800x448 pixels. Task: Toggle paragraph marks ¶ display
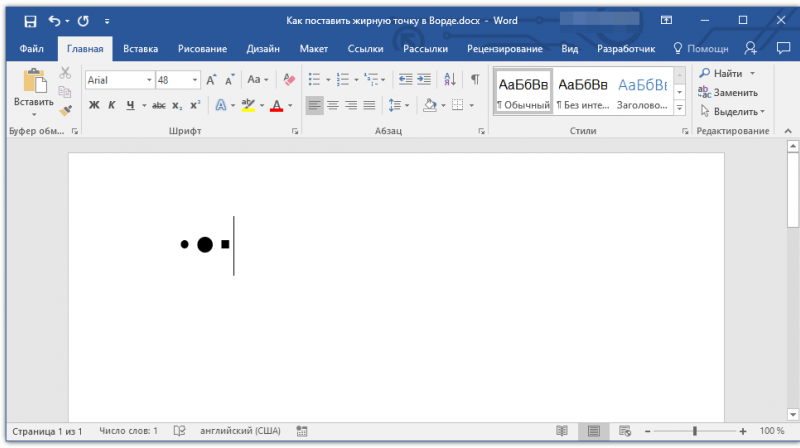point(475,79)
